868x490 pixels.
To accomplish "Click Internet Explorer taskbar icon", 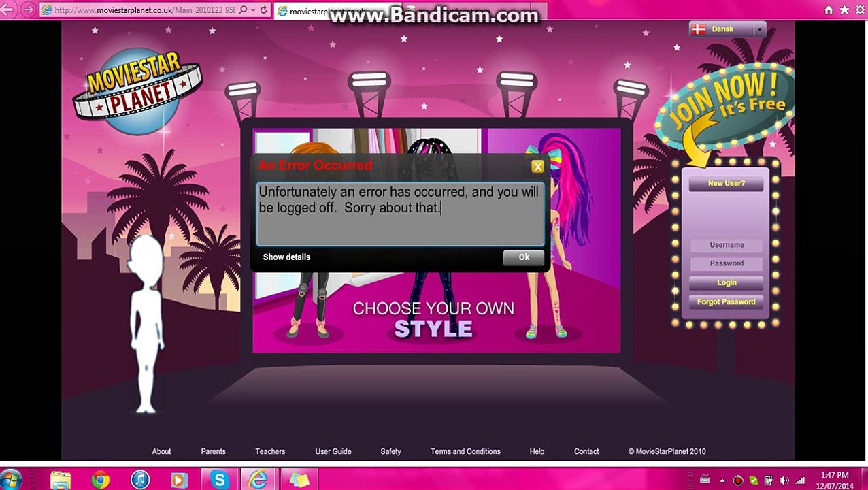I will pos(258,480).
